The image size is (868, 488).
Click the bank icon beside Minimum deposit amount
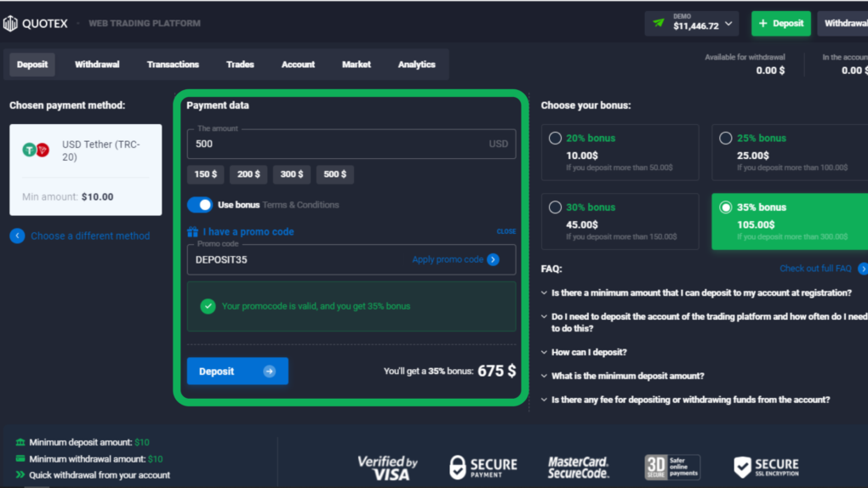pos(20,442)
